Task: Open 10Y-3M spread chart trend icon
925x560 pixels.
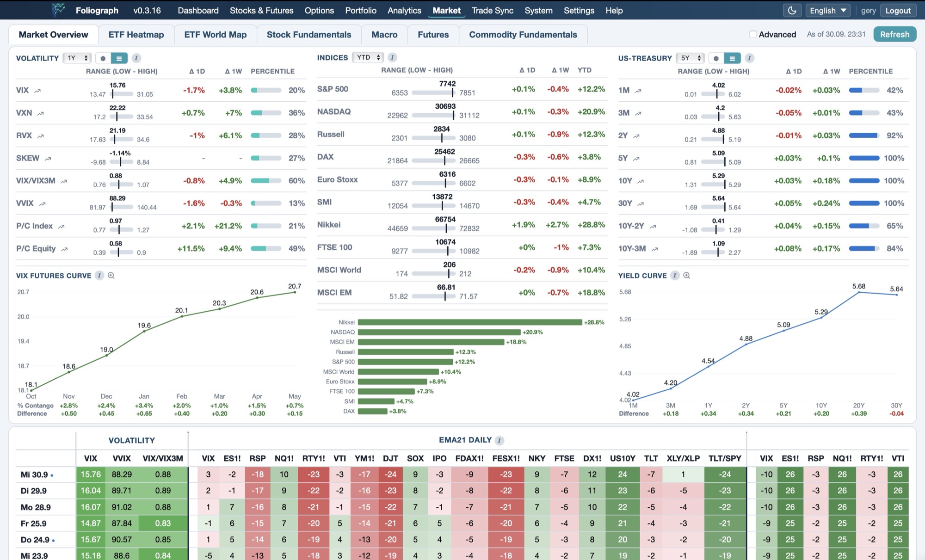Action: coord(654,249)
